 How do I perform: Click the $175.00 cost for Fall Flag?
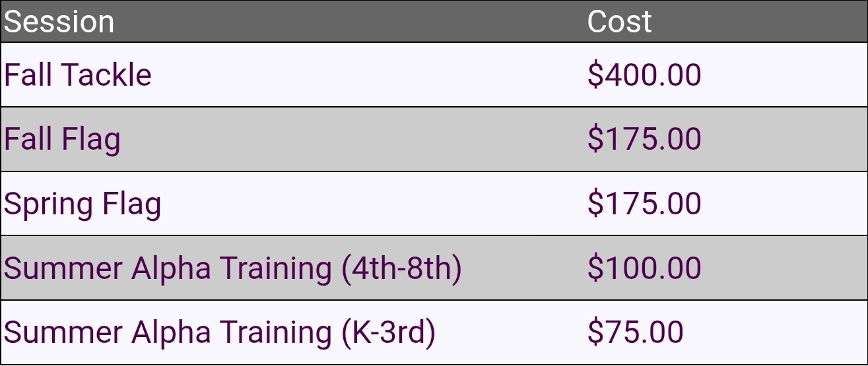(x=644, y=139)
